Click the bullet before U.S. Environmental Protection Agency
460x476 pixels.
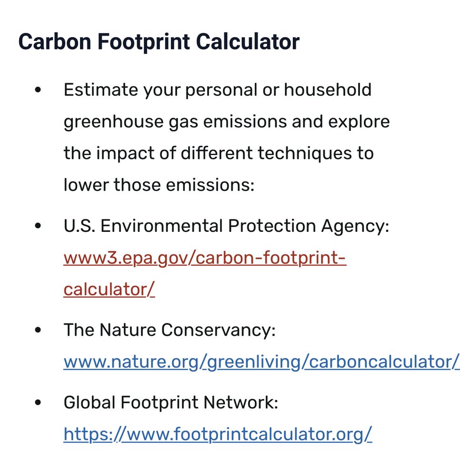[38, 227]
